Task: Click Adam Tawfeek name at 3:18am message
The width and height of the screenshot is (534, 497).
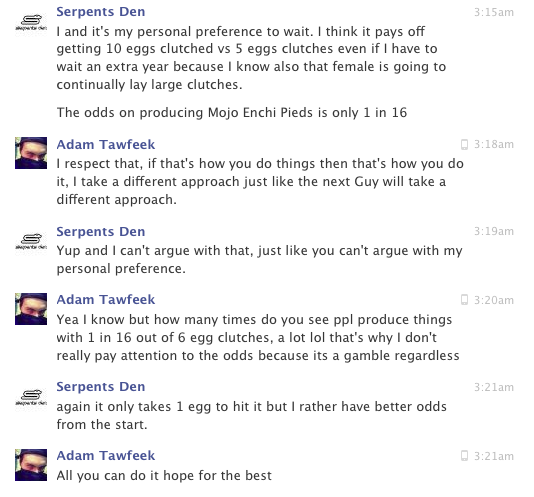Action: (106, 144)
